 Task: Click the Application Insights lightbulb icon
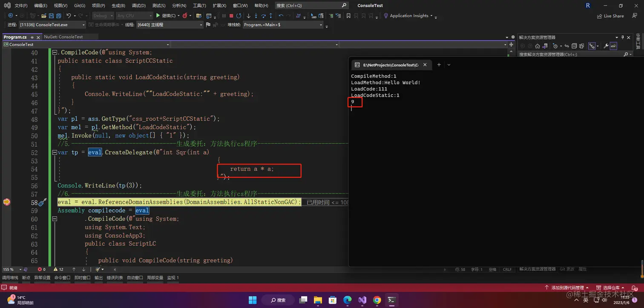click(385, 16)
